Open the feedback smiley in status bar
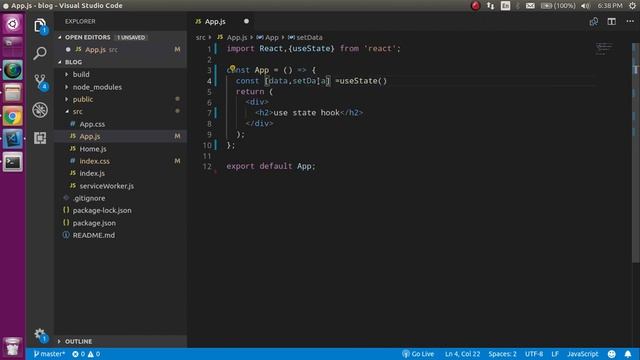The width and height of the screenshot is (640, 360). click(x=611, y=354)
